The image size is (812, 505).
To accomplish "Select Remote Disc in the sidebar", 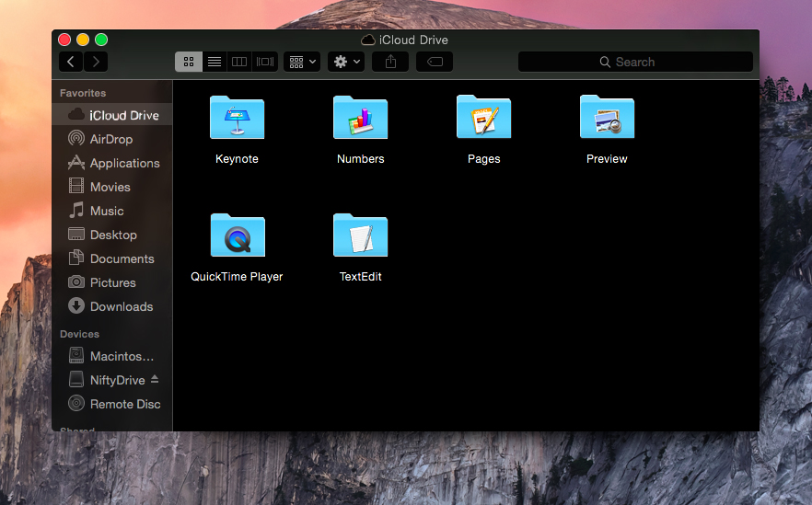I will tap(112, 404).
